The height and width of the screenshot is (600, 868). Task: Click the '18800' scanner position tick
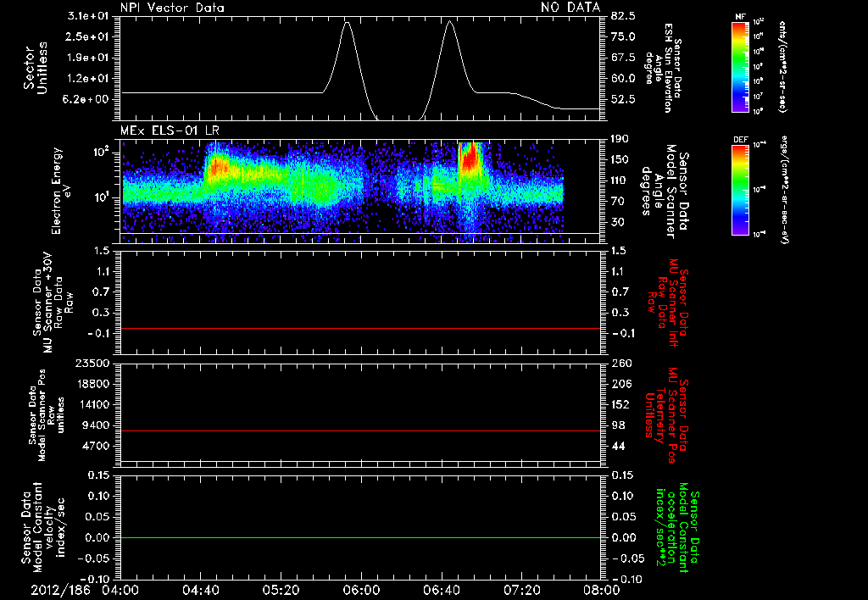point(92,384)
